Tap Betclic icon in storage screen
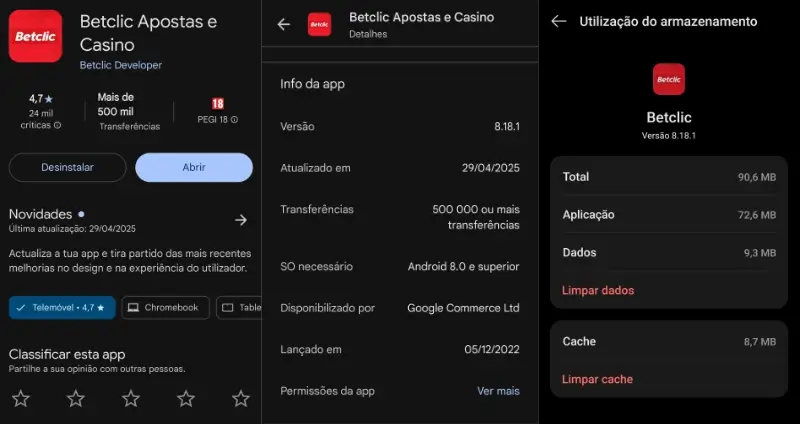The height and width of the screenshot is (424, 800). (x=669, y=79)
